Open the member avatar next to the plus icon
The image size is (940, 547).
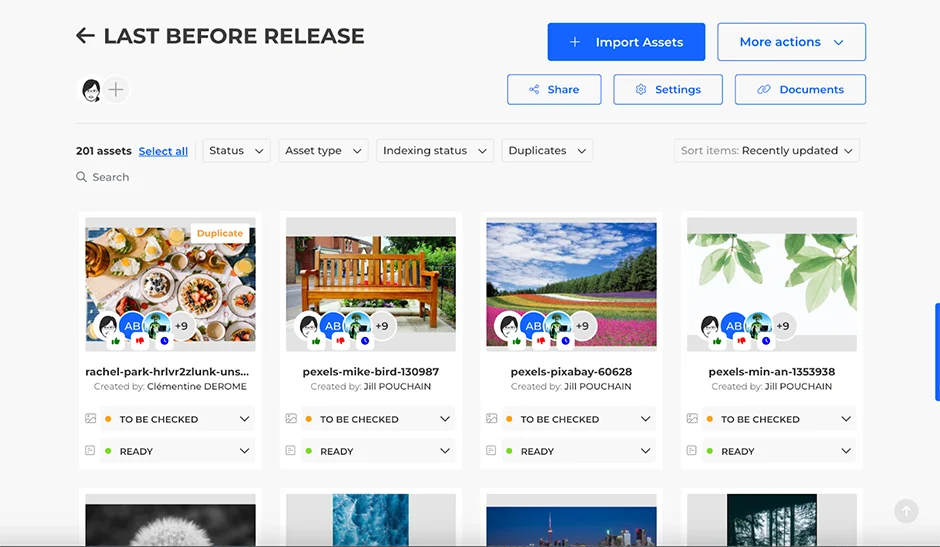point(91,90)
